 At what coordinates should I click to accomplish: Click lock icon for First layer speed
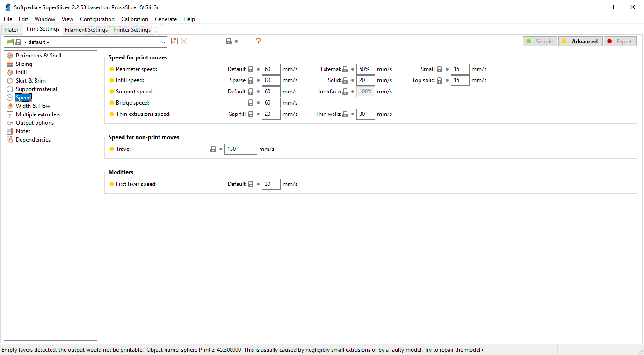click(251, 184)
